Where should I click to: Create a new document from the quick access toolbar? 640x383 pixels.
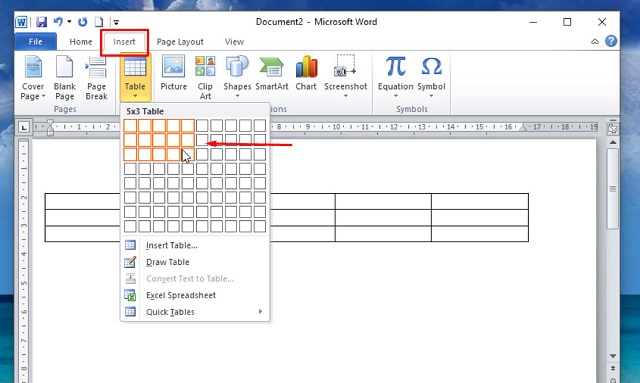click(x=99, y=22)
